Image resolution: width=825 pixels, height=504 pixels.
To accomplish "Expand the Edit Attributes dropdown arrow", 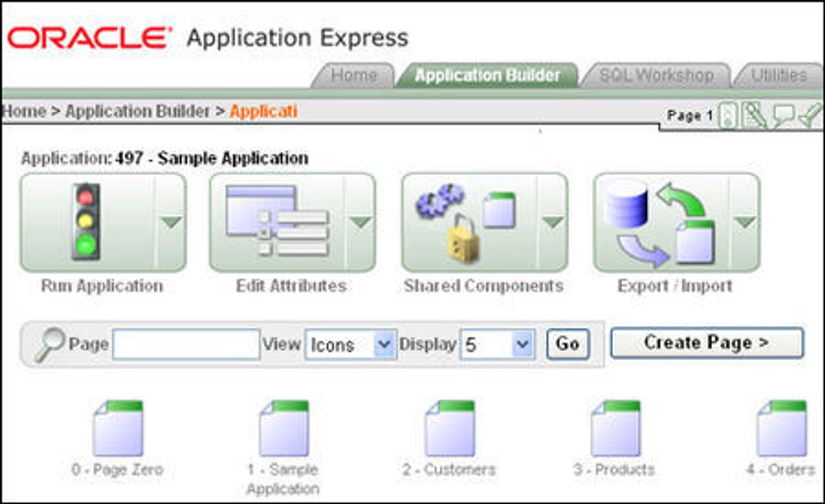I will pyautogui.click(x=361, y=222).
